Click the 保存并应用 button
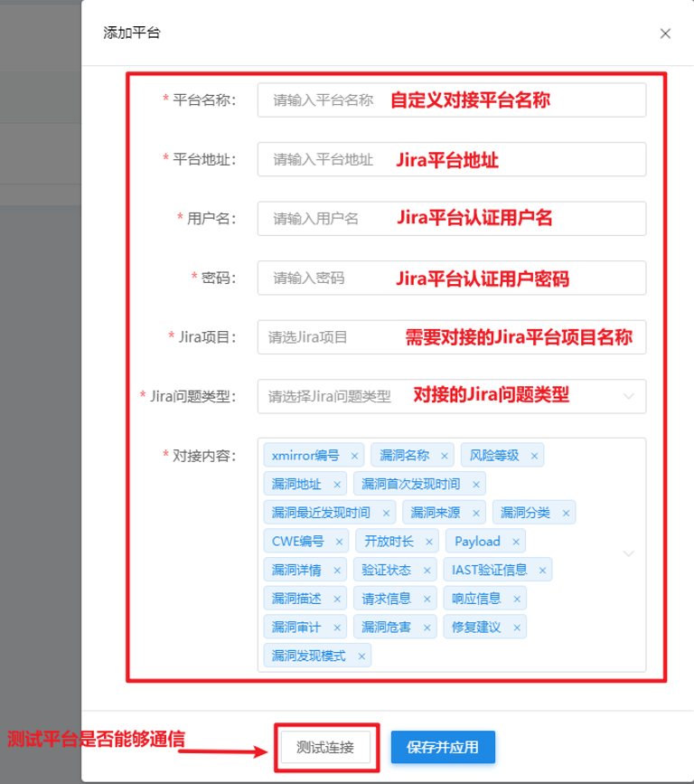This screenshot has width=694, height=784. click(x=443, y=747)
